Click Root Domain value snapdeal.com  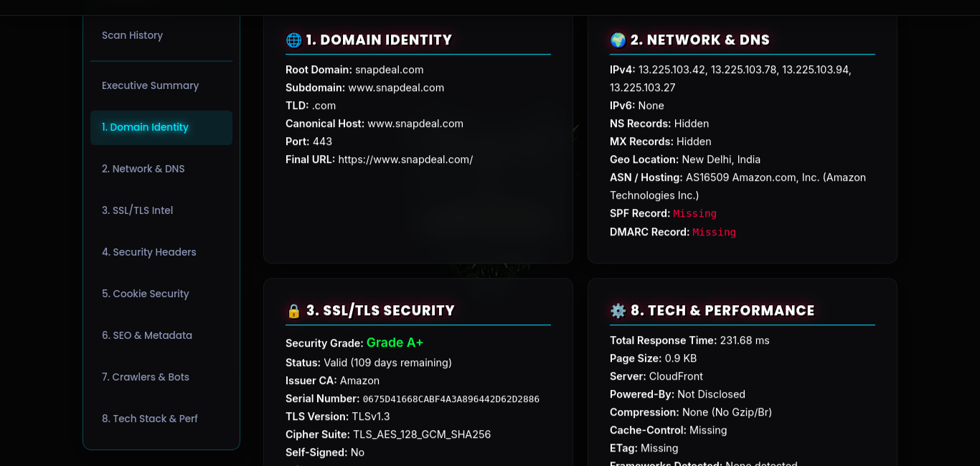(x=389, y=70)
